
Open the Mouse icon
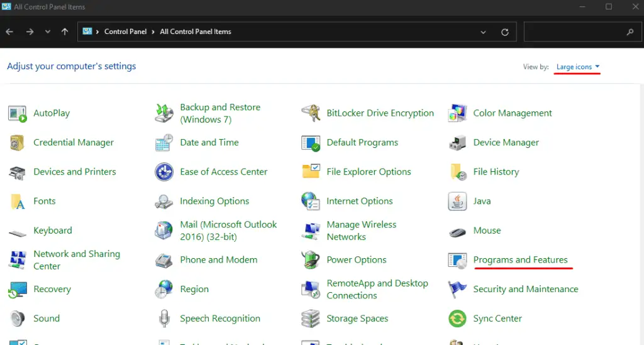pyautogui.click(x=457, y=232)
